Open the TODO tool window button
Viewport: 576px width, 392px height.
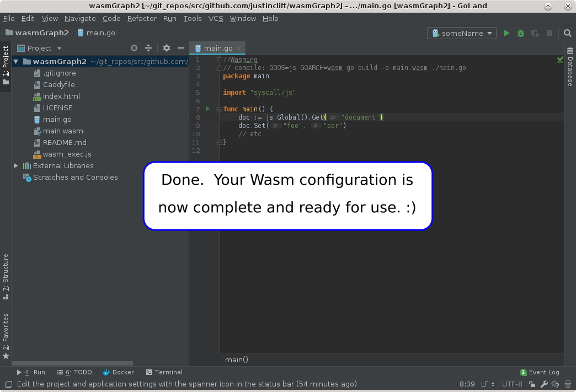[74, 372]
